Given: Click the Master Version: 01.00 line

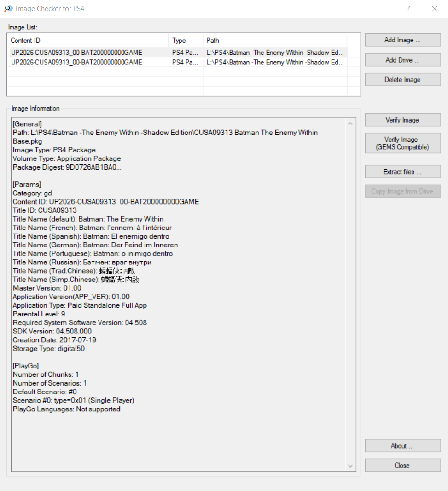Looking at the screenshot, I should pyautogui.click(x=47, y=288).
